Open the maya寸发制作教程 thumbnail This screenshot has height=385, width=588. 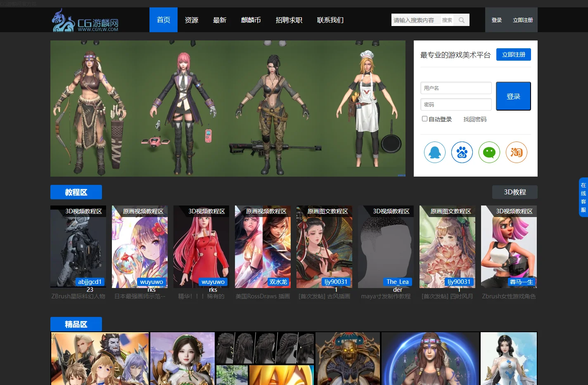pyautogui.click(x=386, y=247)
